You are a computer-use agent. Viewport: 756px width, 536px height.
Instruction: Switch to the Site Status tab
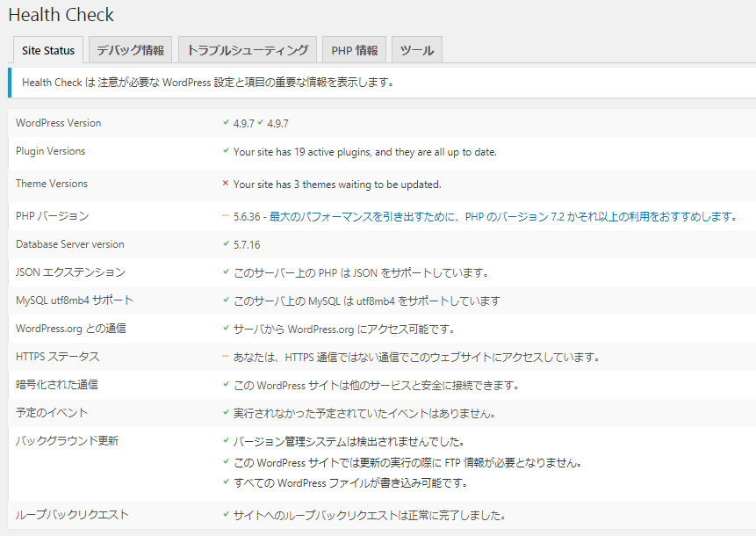point(48,50)
